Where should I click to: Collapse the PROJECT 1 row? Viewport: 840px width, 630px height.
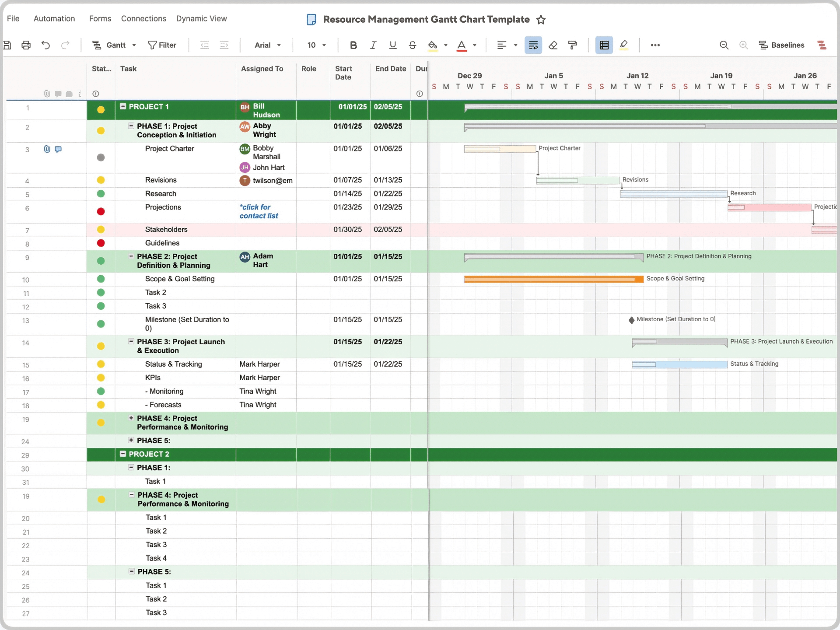(123, 106)
